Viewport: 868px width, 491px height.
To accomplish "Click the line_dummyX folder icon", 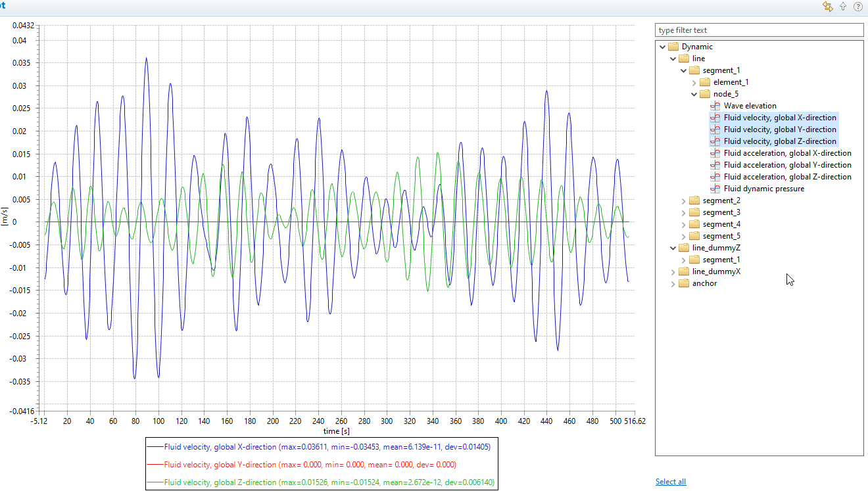I will point(684,271).
